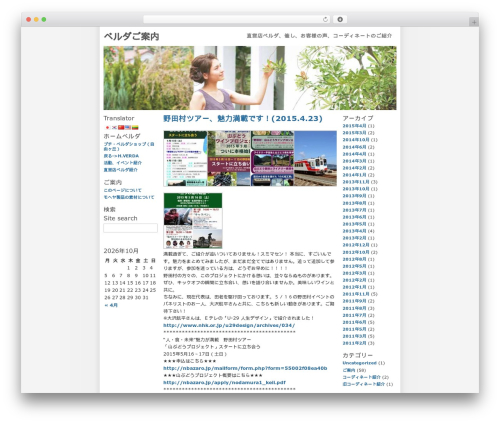Open archive 2011年5月
This screenshot has width=500, height=423.
354,329
